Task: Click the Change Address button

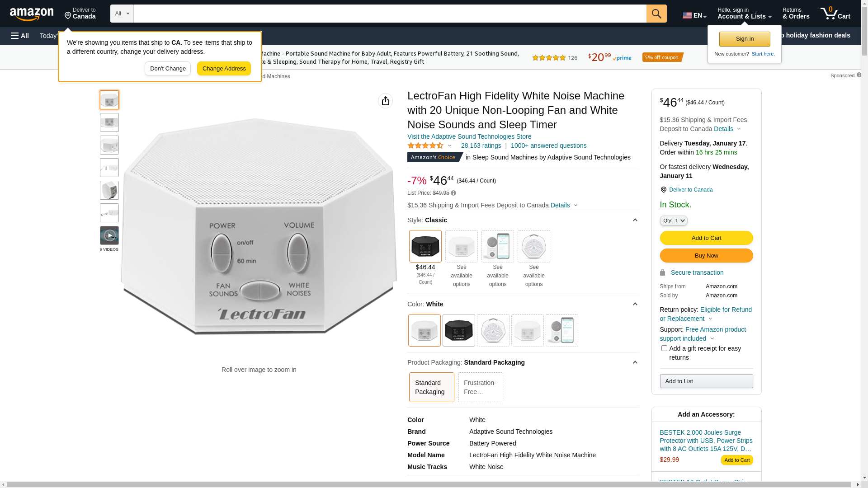Action: [224, 69]
